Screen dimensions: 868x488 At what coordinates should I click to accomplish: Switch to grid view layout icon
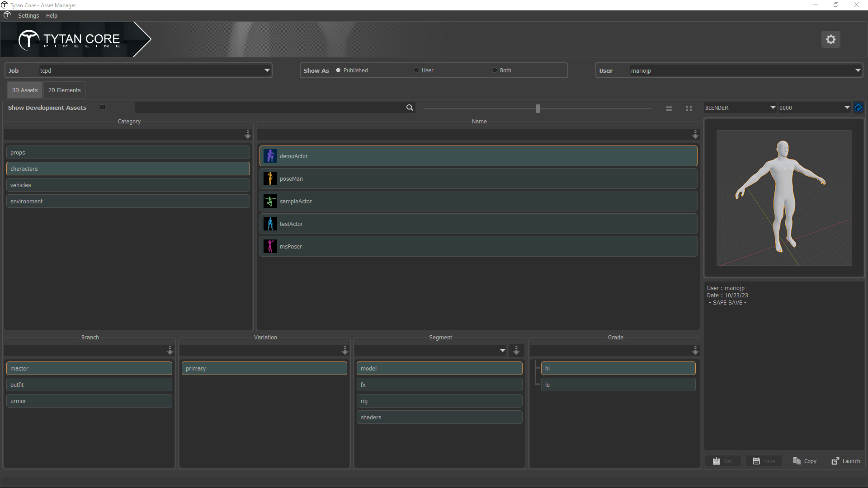pos(689,108)
